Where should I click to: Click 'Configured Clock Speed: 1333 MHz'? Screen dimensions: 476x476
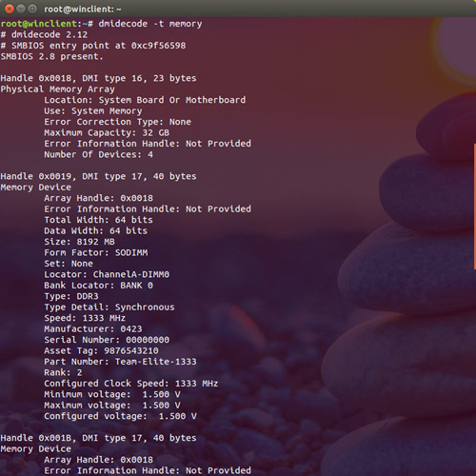point(131,384)
